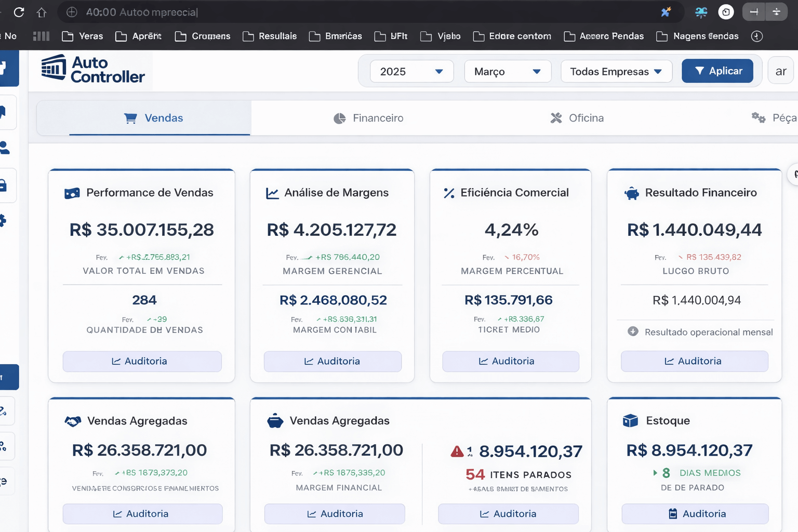Click the piggy bank icon in Resultado Financeiro

(x=631, y=193)
